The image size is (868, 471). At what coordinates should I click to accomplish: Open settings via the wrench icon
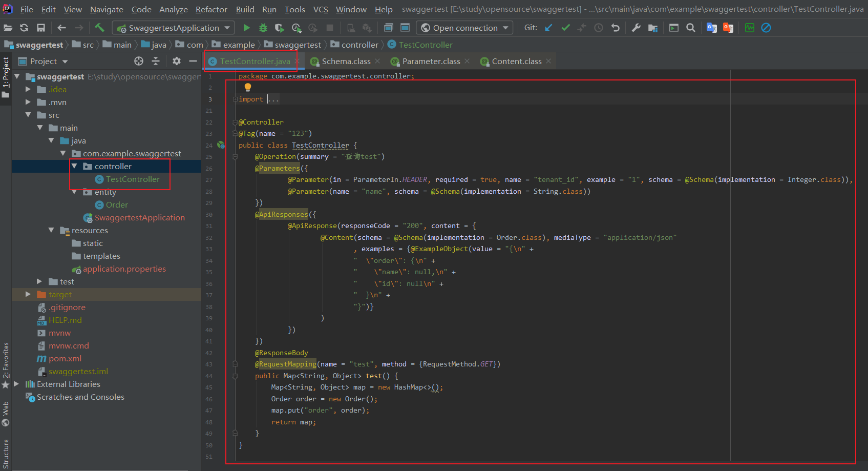tap(636, 28)
